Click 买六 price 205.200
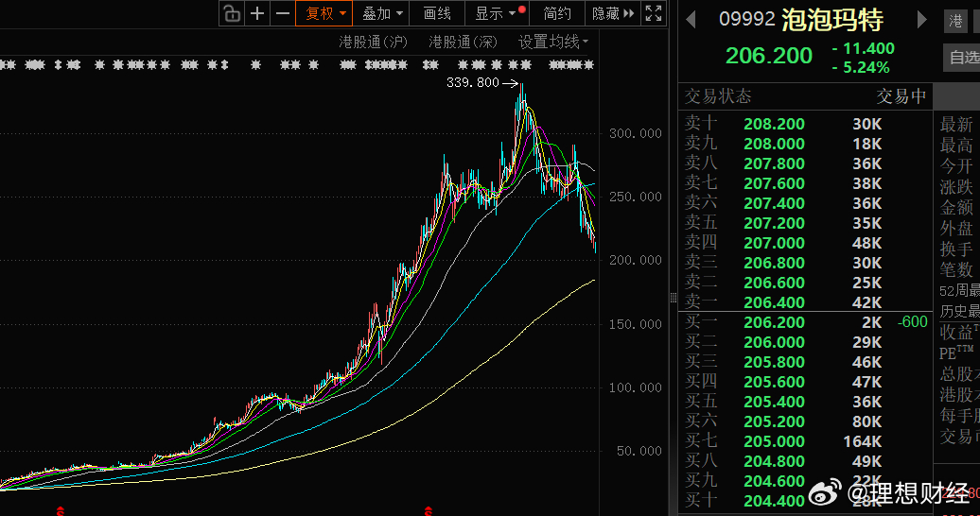The image size is (980, 516). 774,421
